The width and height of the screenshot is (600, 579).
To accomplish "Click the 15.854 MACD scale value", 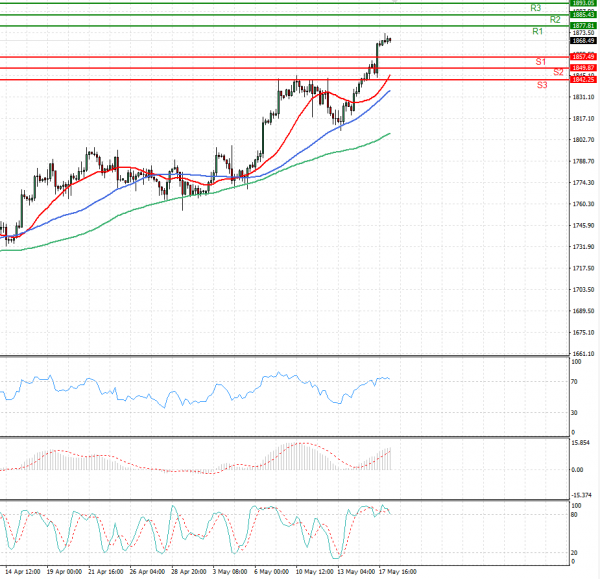I will 580,443.
